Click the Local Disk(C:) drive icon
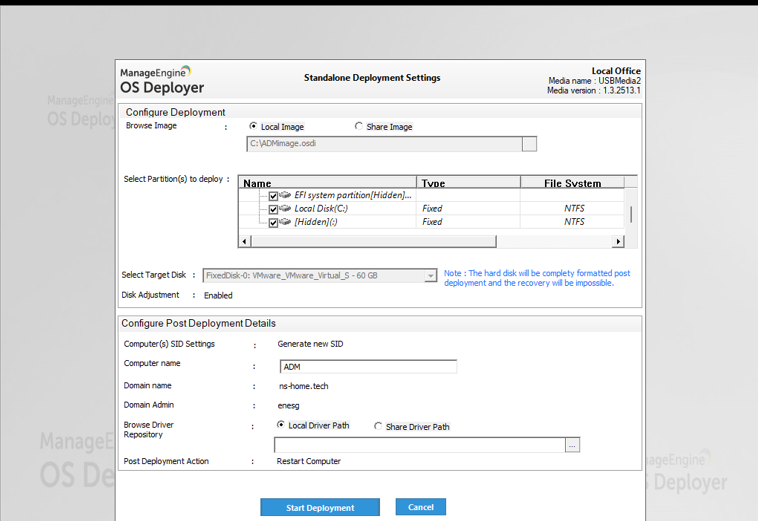Image resolution: width=758 pixels, height=521 pixels. point(285,208)
